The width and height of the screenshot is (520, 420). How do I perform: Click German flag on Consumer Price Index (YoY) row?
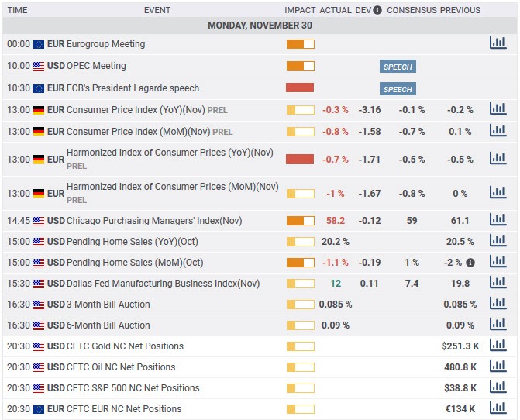point(39,110)
